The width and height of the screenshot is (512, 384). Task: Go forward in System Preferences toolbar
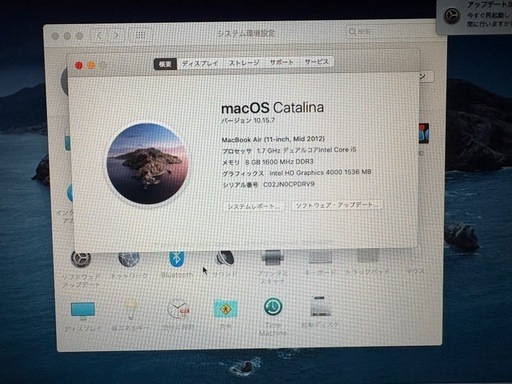point(115,35)
